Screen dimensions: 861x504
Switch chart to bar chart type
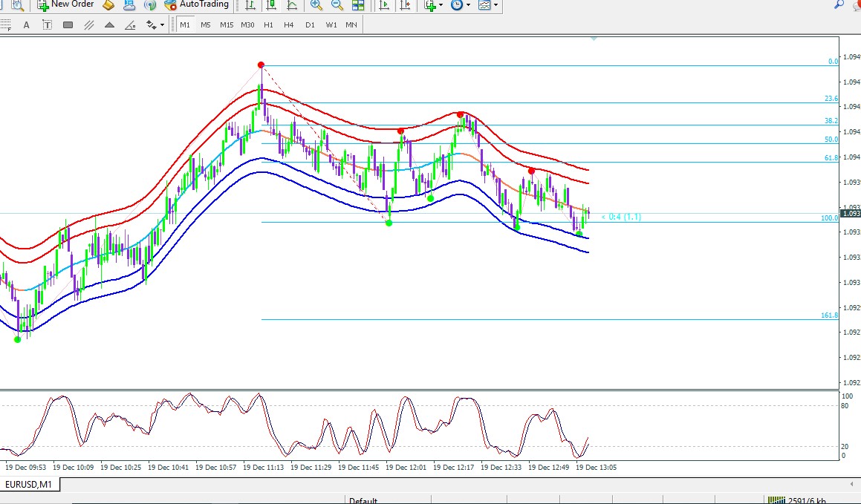click(x=250, y=5)
